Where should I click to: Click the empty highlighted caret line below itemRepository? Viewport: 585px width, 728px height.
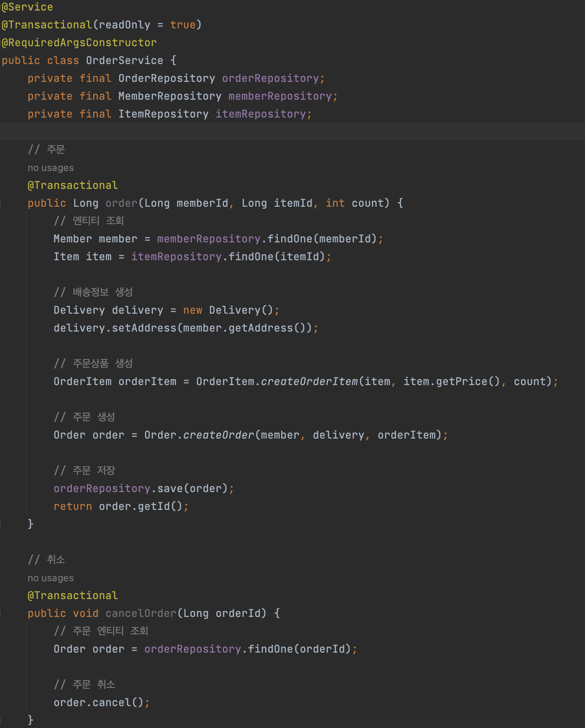coord(292,131)
